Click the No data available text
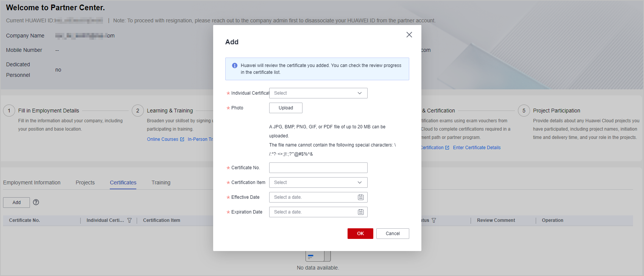 click(x=318, y=268)
